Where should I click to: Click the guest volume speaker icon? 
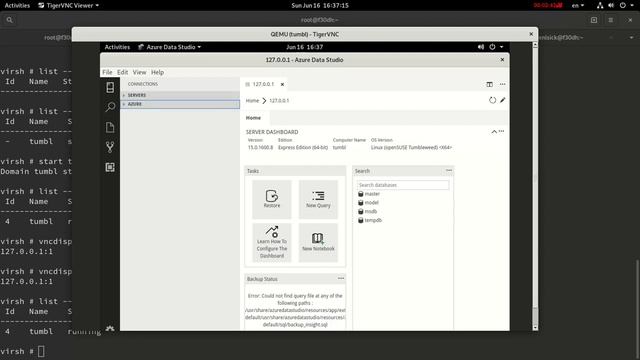pyautogui.click(x=481, y=47)
